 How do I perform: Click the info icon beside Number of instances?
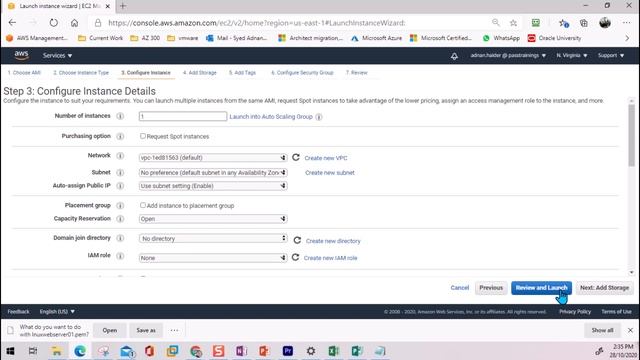(120, 116)
